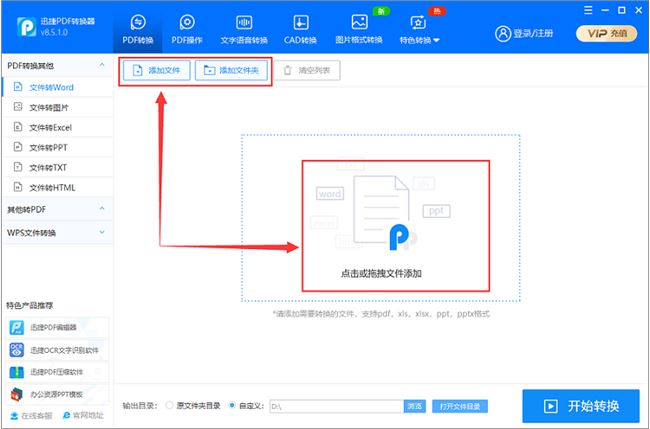The height and width of the screenshot is (429, 650).
Task: Click the 特色转换 star icon
Action: tap(418, 22)
